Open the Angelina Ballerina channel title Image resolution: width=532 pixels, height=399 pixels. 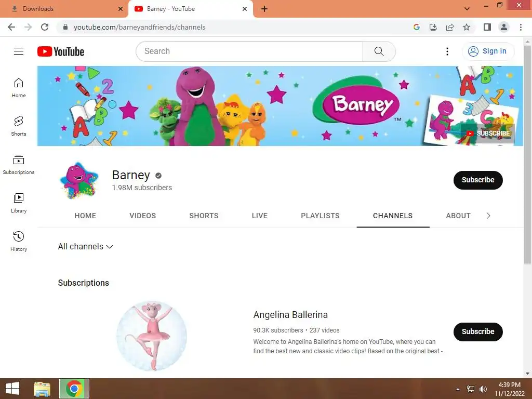(x=290, y=315)
